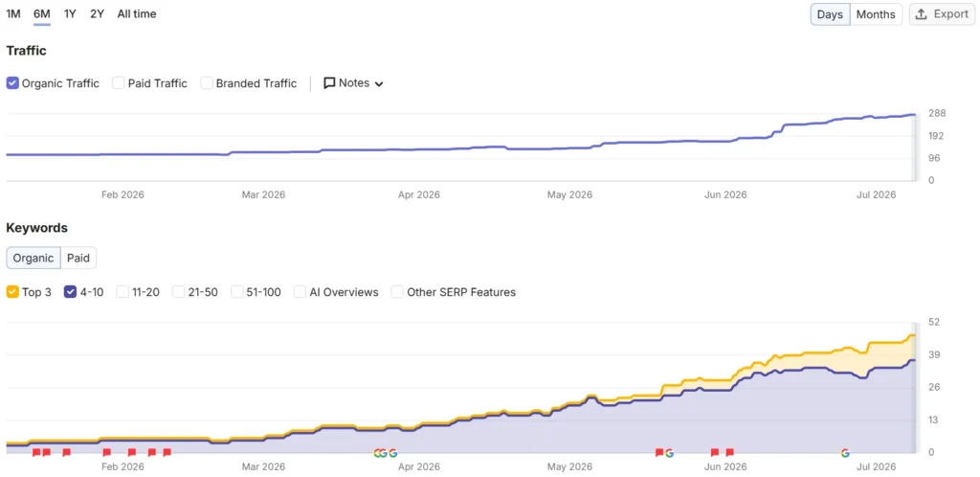Screen dimensions: 980x477
Task: Click the first red flag note marker
Action: point(36,452)
